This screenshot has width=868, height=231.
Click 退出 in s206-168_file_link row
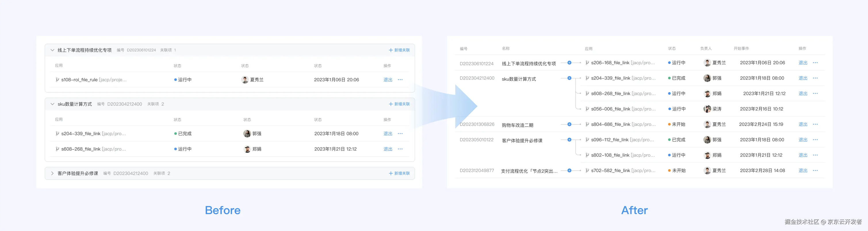(x=803, y=63)
